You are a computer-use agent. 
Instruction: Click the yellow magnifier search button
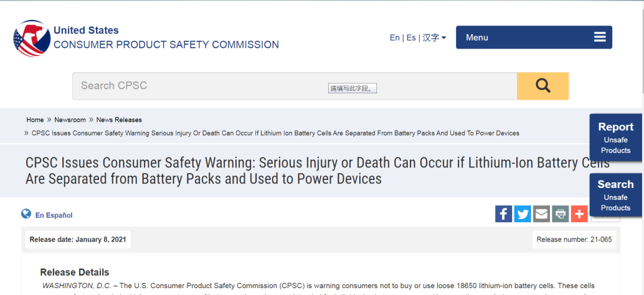(x=542, y=86)
